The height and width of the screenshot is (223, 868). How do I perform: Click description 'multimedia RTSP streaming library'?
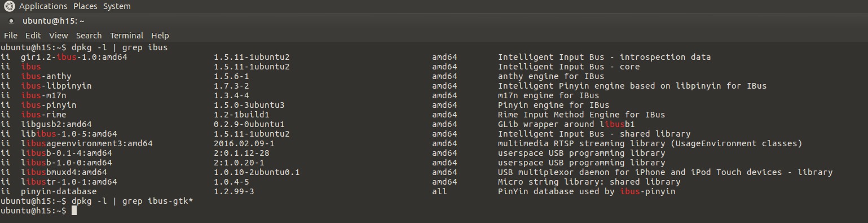coord(581,143)
